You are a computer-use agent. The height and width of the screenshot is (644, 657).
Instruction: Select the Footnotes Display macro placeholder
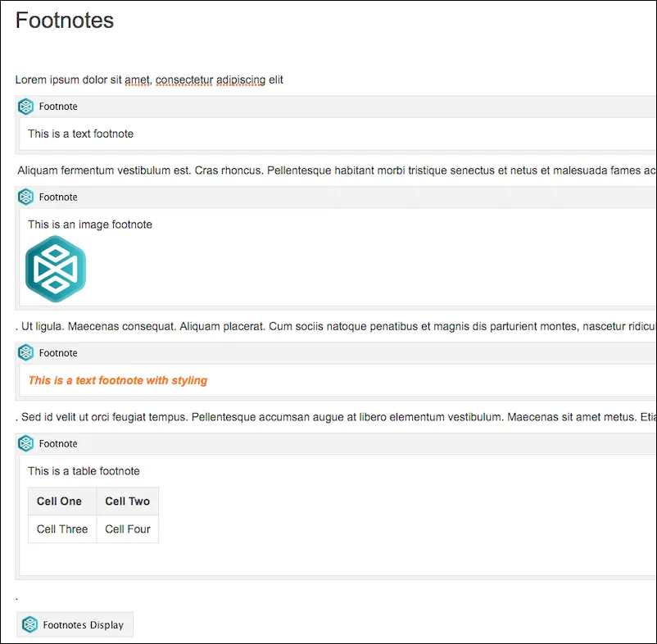(75, 624)
